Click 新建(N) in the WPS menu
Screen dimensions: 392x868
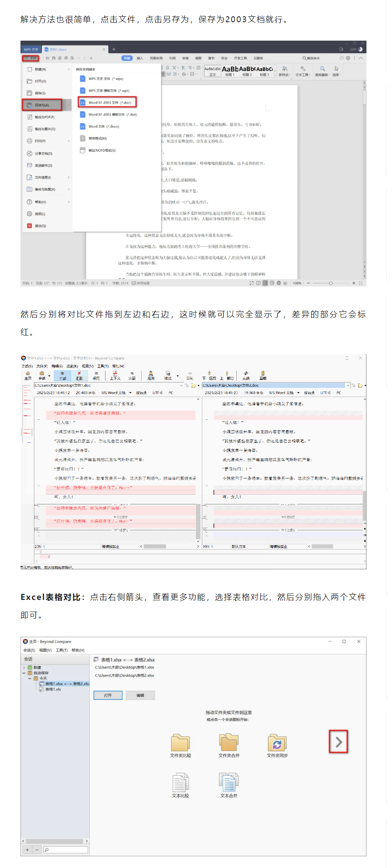[x=37, y=69]
